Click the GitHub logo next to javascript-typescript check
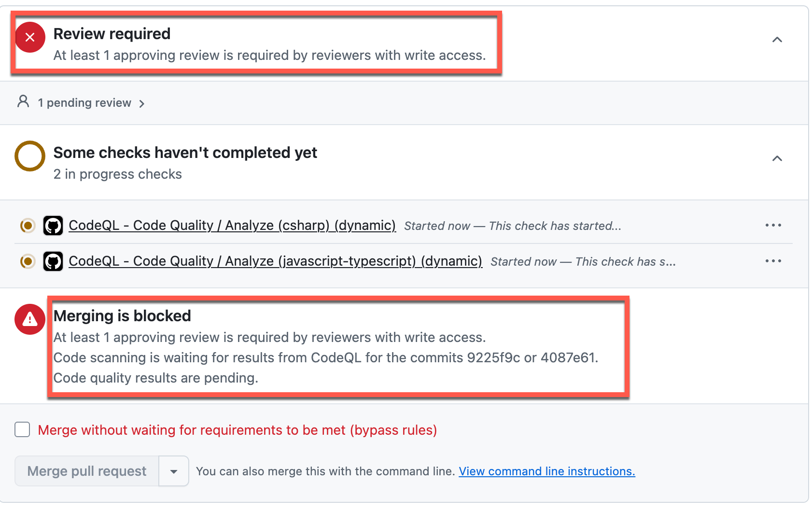The image size is (812, 512). click(53, 261)
